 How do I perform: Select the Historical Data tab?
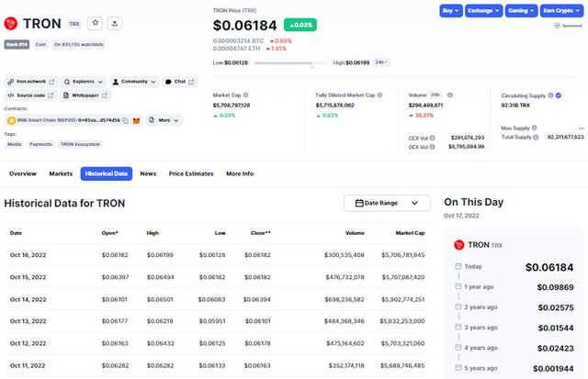(107, 173)
